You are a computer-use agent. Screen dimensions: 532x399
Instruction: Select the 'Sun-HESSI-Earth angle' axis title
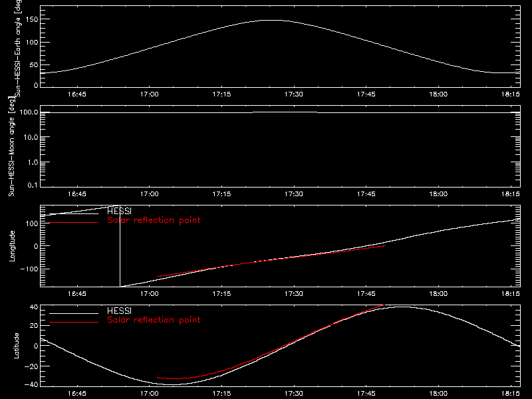point(18,49)
